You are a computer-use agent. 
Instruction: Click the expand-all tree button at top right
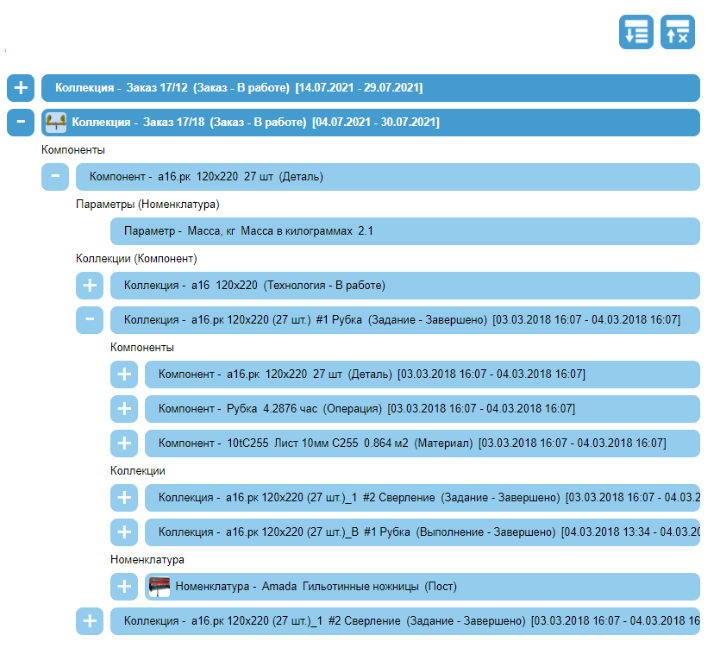point(636,31)
